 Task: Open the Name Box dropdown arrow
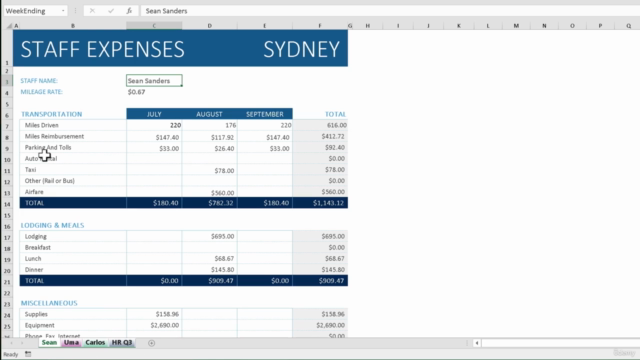pos(63,11)
